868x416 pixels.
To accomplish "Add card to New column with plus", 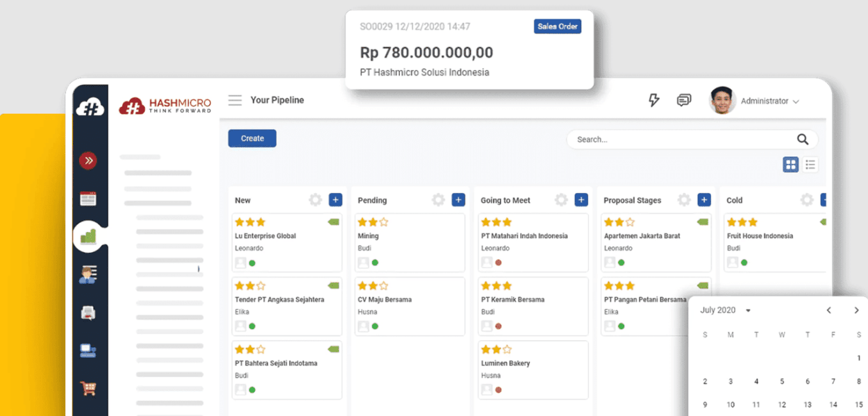I will coord(335,200).
